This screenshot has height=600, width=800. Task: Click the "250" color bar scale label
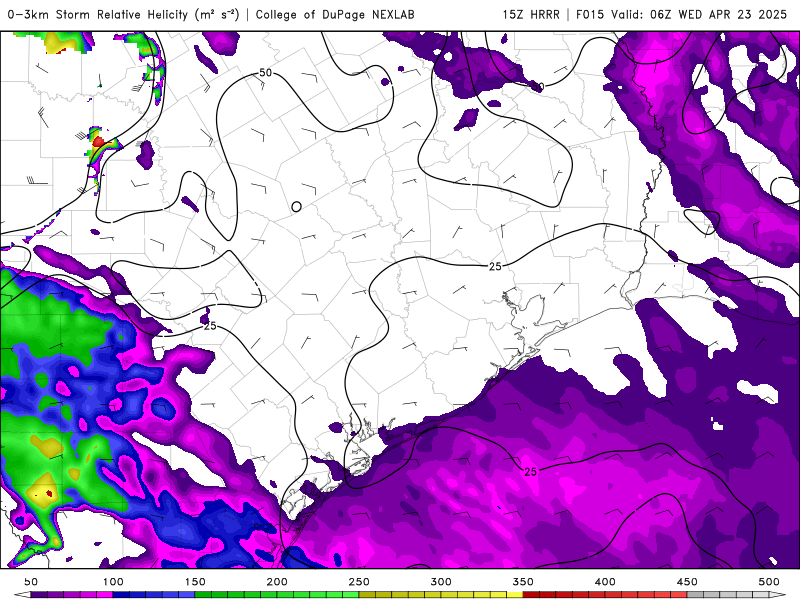coord(359,582)
